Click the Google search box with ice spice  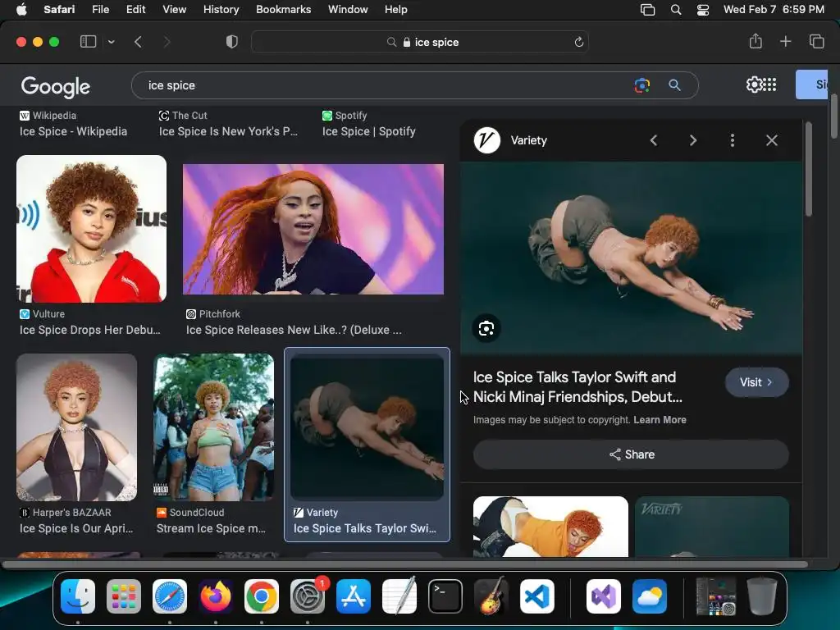(414, 85)
